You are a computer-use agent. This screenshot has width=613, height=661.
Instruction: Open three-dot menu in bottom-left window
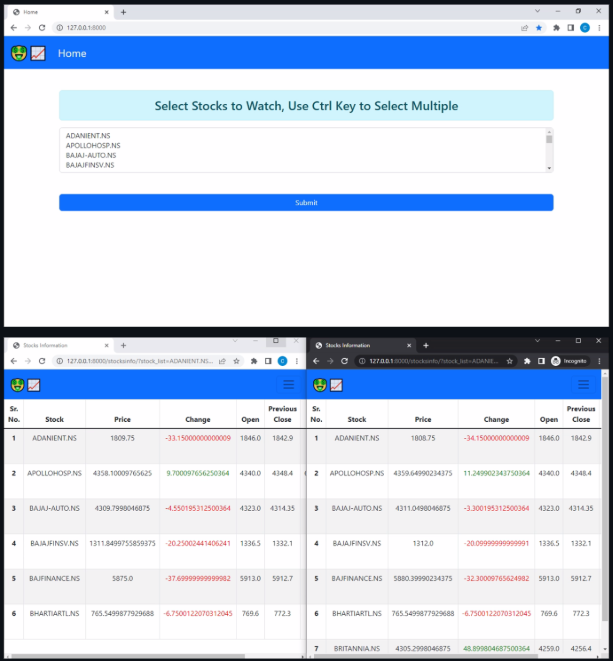click(297, 361)
